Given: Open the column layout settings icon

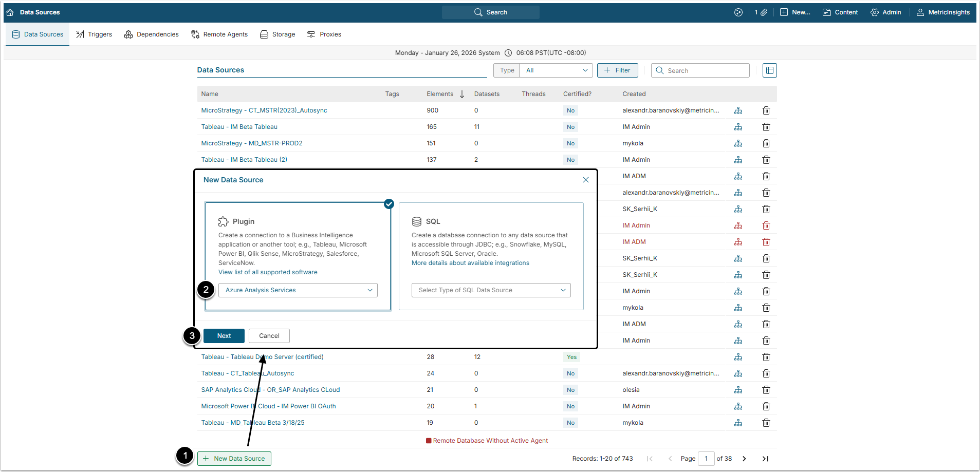Looking at the screenshot, I should click(x=769, y=70).
